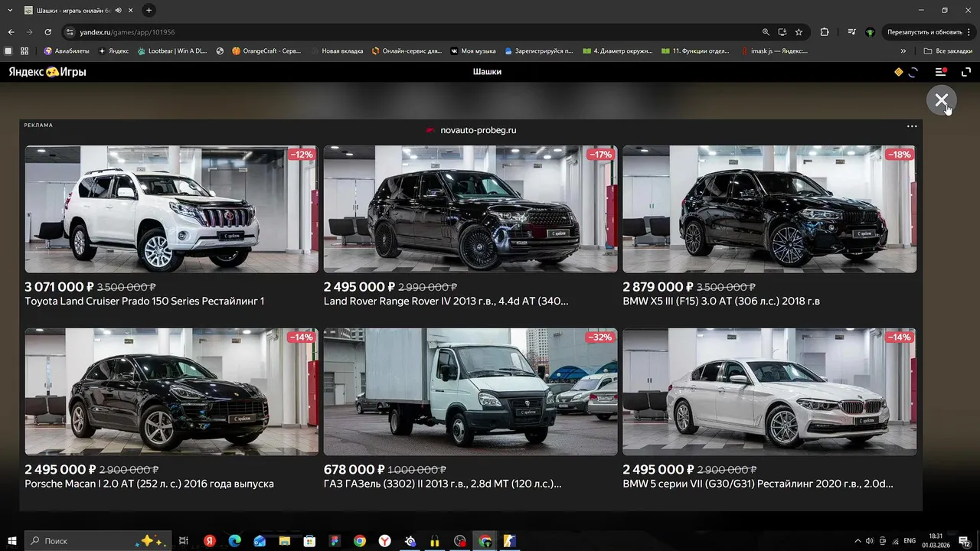Open Google Chrome from the taskbar
The image size is (980, 551).
pyautogui.click(x=359, y=541)
